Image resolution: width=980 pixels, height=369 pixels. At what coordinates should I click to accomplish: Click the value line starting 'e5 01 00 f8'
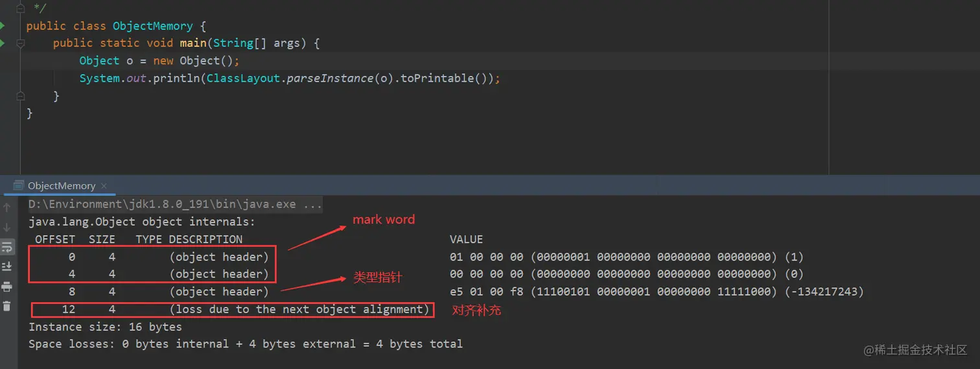pyautogui.click(x=657, y=292)
